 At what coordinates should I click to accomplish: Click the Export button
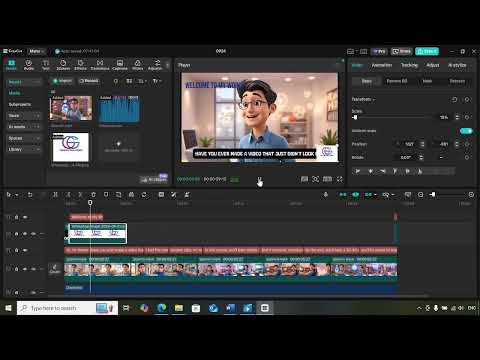pos(427,51)
